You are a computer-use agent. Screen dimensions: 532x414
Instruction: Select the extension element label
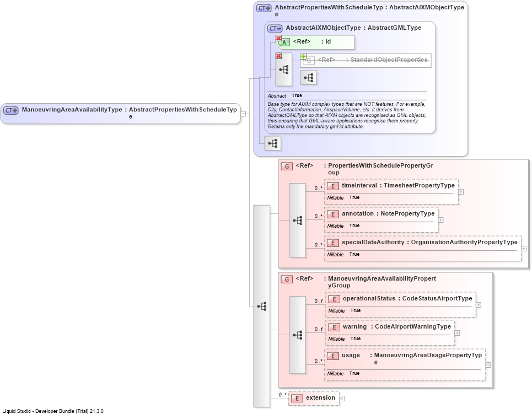click(320, 397)
